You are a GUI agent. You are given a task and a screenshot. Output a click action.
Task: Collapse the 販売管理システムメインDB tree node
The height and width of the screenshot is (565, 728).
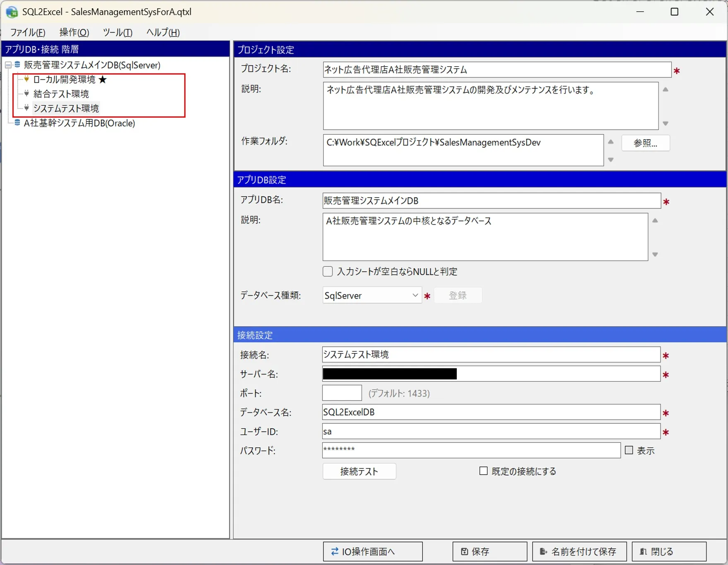click(x=8, y=65)
